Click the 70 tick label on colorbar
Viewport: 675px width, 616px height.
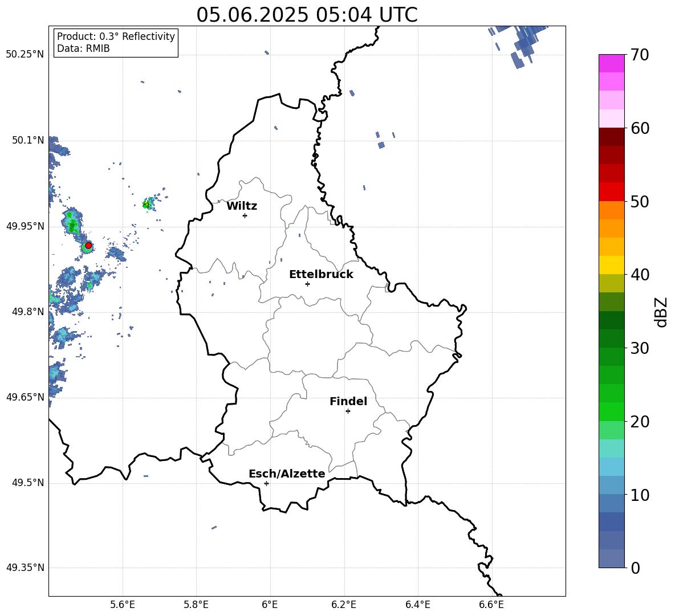click(640, 55)
